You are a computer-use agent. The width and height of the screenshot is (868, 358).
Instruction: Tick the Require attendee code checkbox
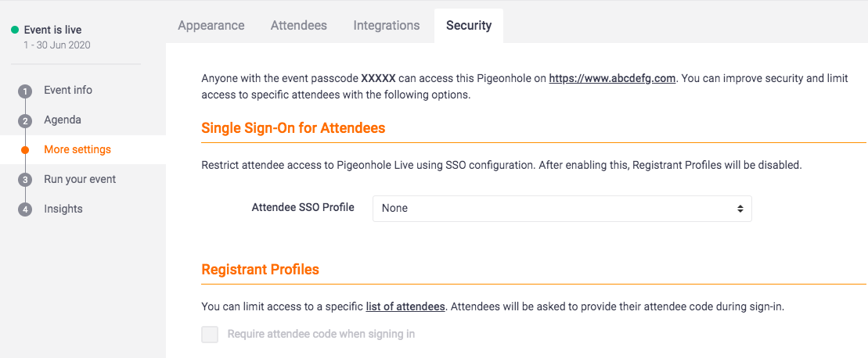click(x=210, y=335)
